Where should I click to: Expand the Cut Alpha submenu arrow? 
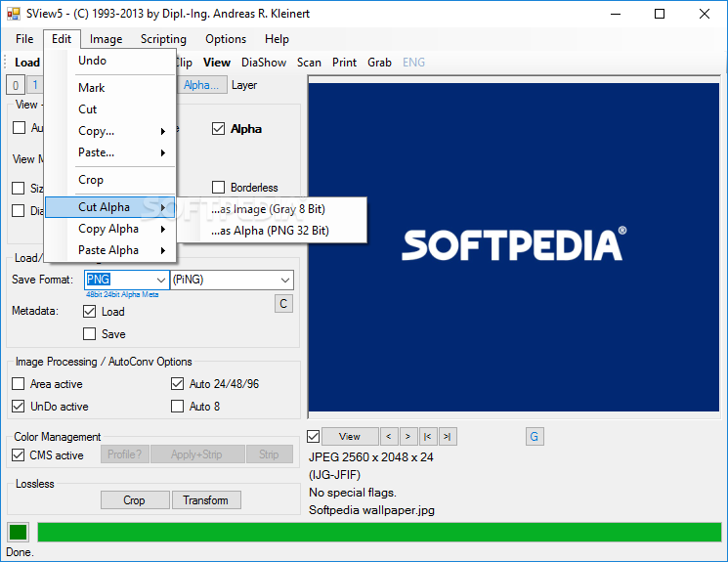163,207
